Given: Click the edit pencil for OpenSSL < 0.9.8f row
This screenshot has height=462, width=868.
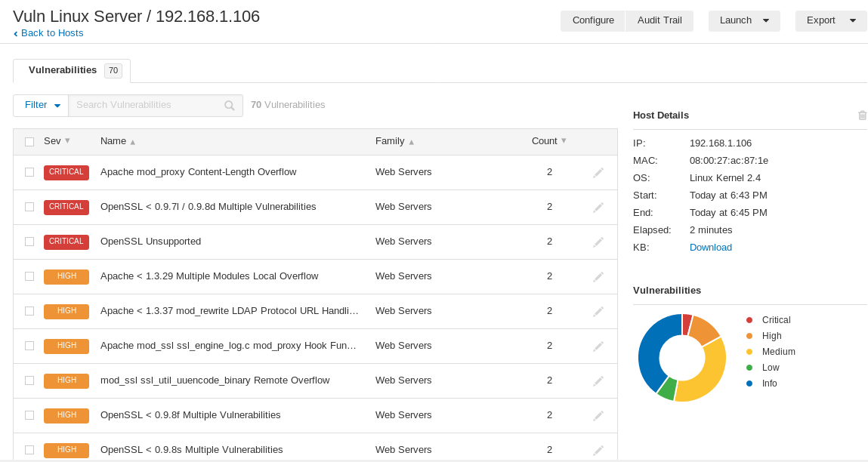Looking at the screenshot, I should tap(598, 416).
